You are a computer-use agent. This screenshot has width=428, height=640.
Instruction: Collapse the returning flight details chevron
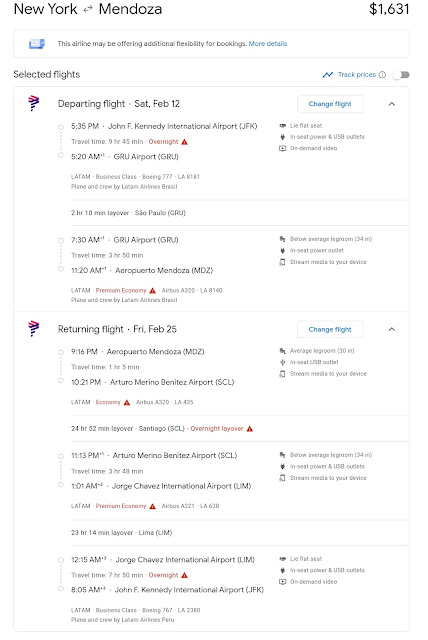392,329
